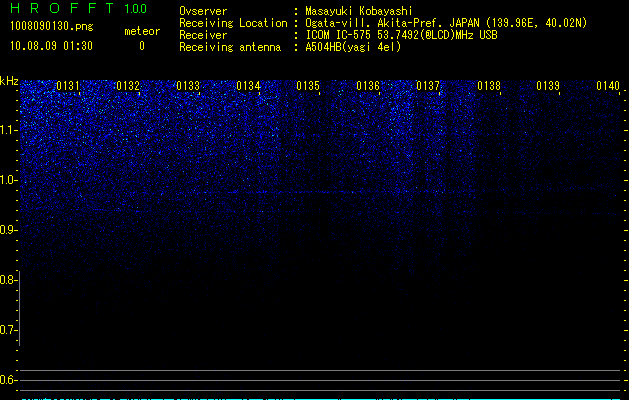Click the Ovserver label
The height and width of the screenshot is (400, 629).
click(203, 11)
